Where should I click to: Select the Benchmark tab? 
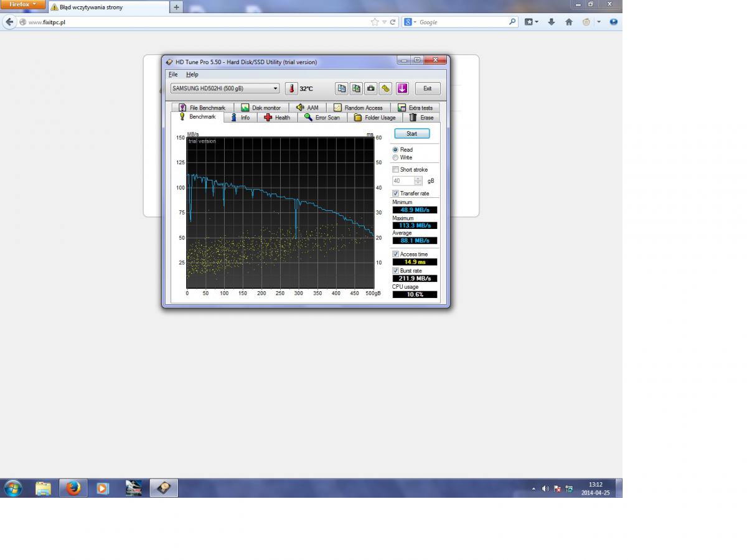pos(197,117)
